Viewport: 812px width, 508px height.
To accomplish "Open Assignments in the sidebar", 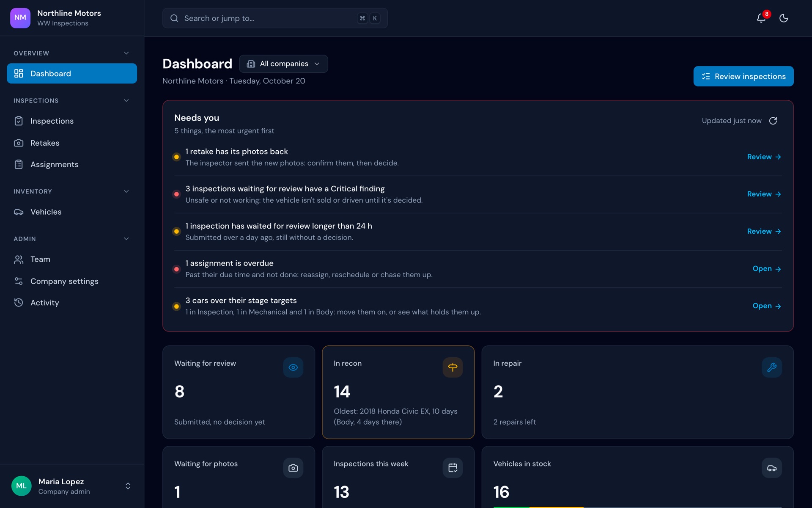I will [x=72, y=165].
